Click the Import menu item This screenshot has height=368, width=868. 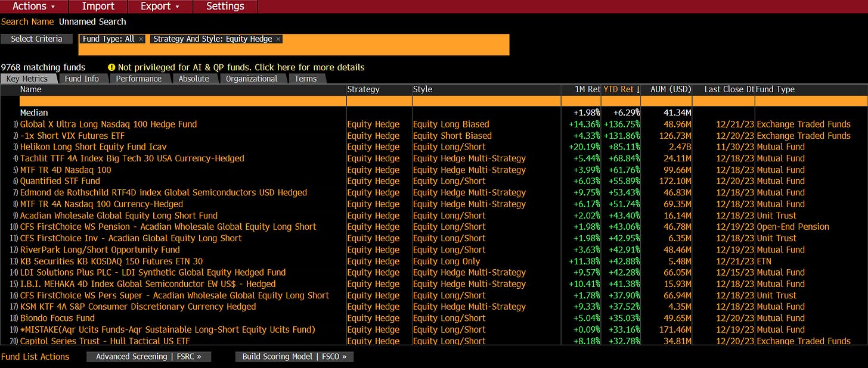point(98,6)
